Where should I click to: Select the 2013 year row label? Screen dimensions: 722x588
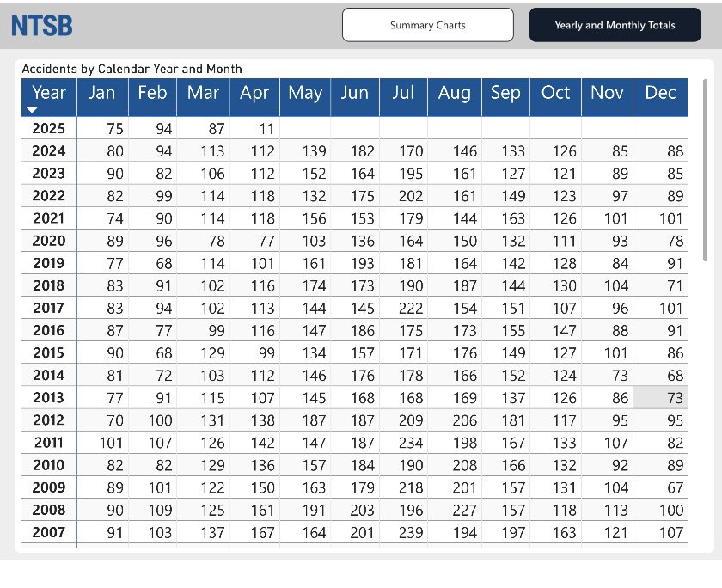(49, 397)
